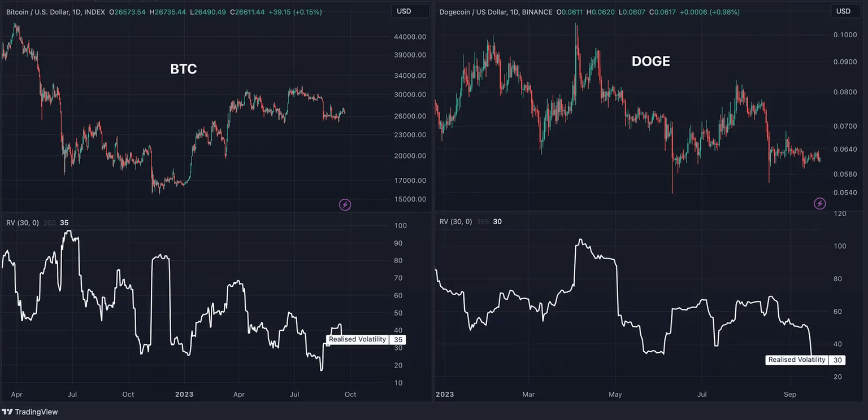This screenshot has width=868, height=420.
Task: Click the Sep label on the Dogecoin time axis
Action: coord(790,395)
